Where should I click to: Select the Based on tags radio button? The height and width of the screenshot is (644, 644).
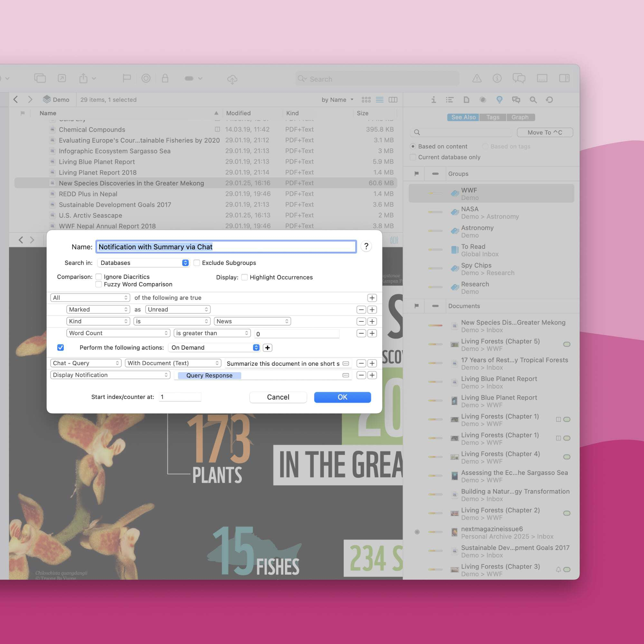pyautogui.click(x=485, y=146)
